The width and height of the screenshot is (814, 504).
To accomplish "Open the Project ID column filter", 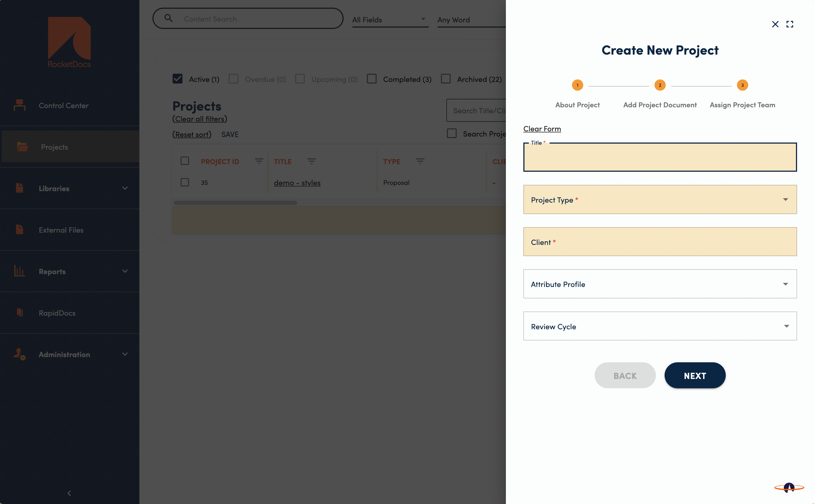I will click(x=259, y=161).
